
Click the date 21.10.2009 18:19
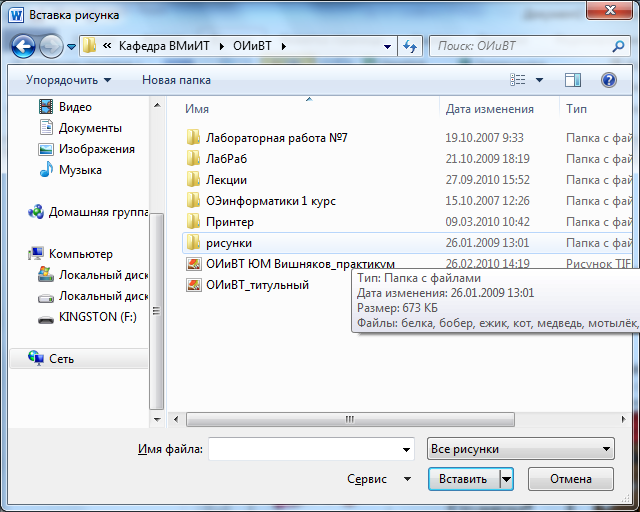(487, 158)
